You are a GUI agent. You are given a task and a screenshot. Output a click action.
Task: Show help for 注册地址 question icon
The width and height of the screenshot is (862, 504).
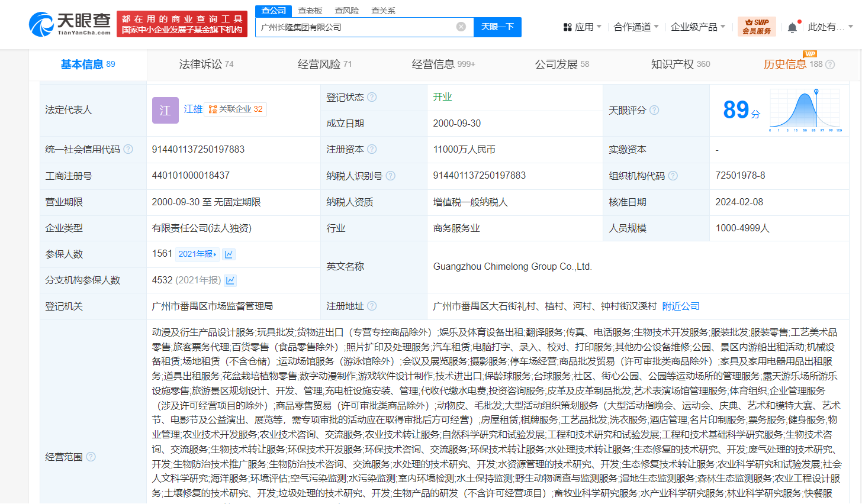372,306
